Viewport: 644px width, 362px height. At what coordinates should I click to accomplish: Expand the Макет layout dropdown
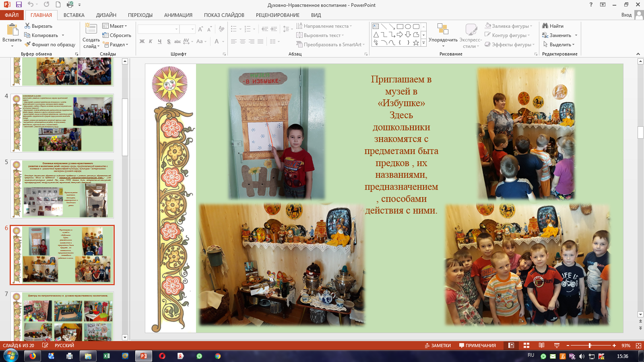[x=115, y=26]
